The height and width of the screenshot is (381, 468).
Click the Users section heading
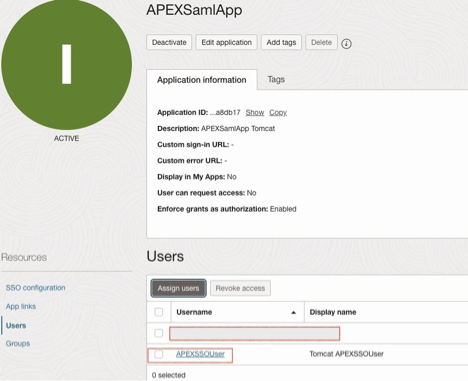165,256
